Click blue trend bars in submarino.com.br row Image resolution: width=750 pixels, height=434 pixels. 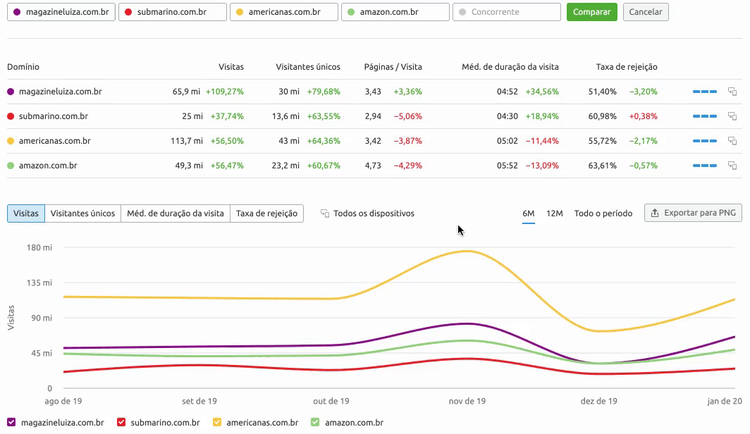pos(705,116)
